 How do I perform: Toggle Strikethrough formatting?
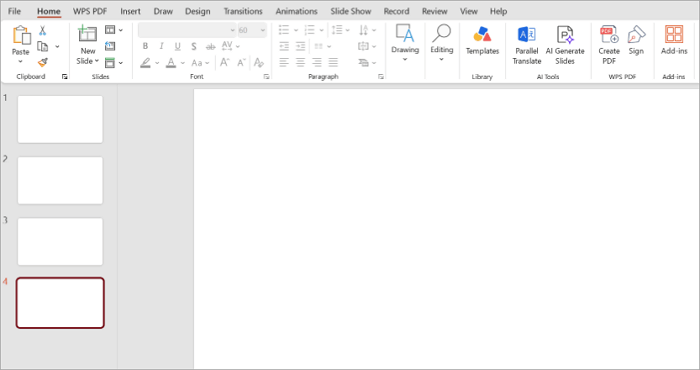[210, 46]
